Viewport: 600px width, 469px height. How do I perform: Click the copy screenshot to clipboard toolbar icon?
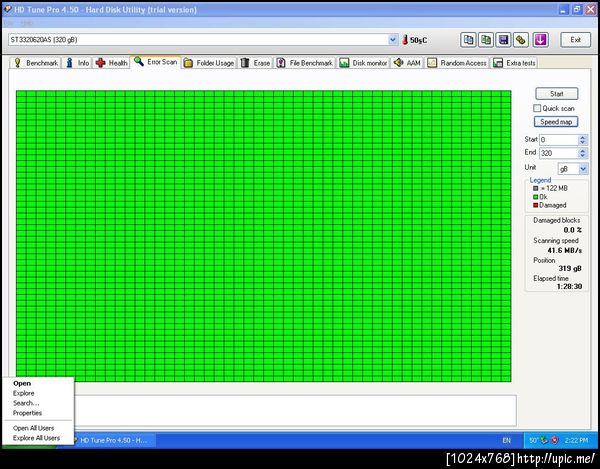pos(486,40)
